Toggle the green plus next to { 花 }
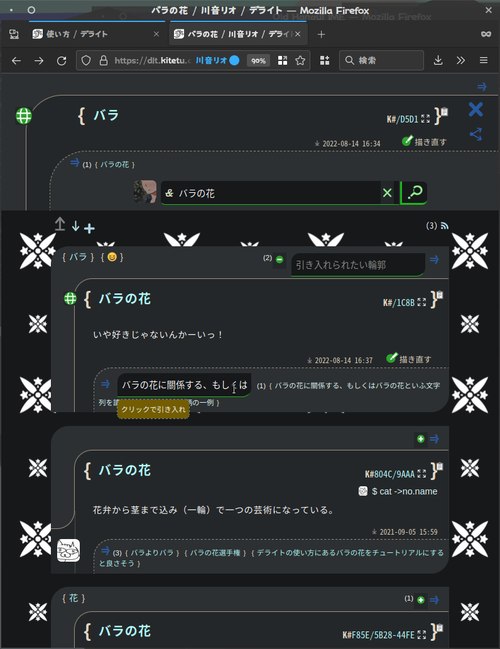Image resolution: width=500 pixels, height=649 pixels. pos(421,600)
